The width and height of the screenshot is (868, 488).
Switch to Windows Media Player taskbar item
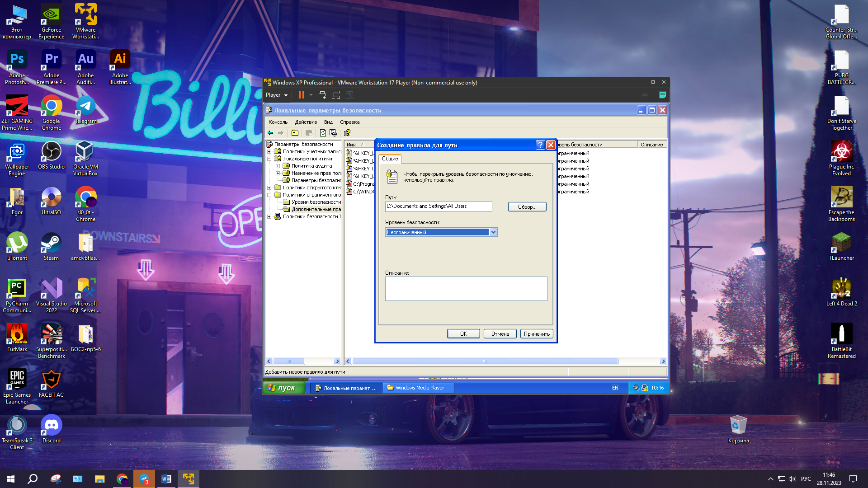click(418, 388)
